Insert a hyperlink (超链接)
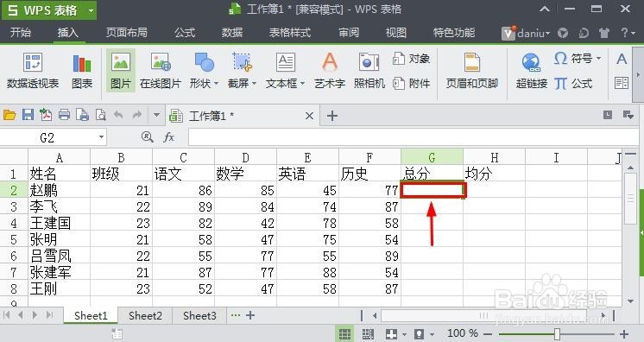This screenshot has width=644, height=342. (x=532, y=71)
